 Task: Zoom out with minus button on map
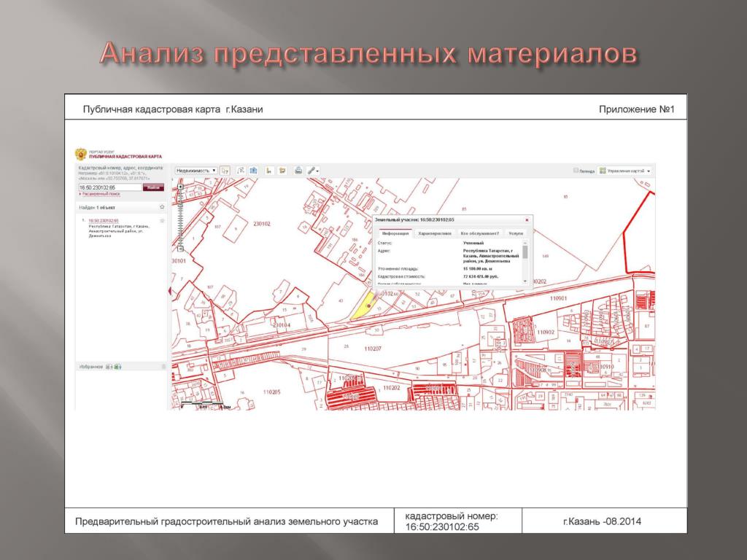[x=181, y=249]
